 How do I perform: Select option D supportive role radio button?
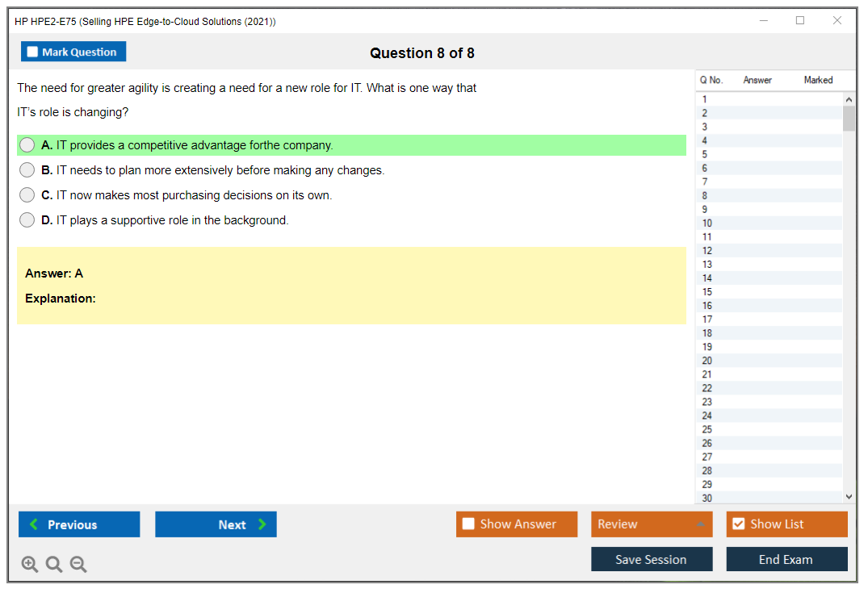pos(27,220)
